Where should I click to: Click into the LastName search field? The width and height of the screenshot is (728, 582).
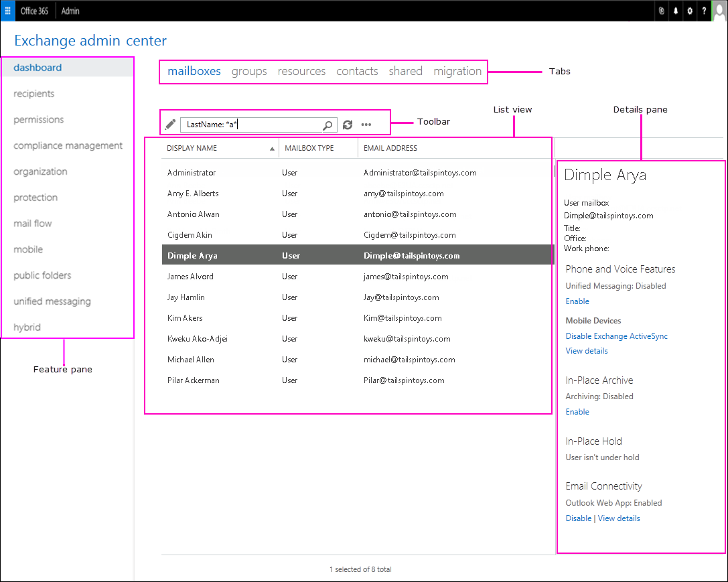pyautogui.click(x=253, y=125)
